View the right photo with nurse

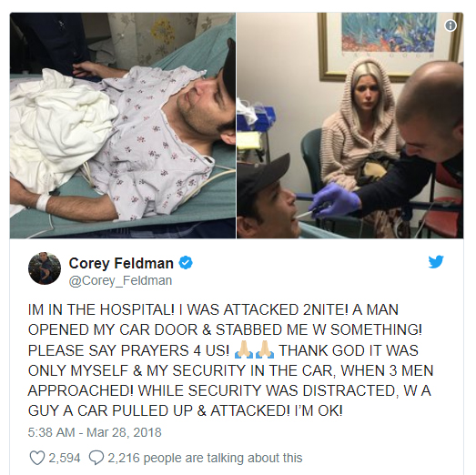(x=350, y=126)
